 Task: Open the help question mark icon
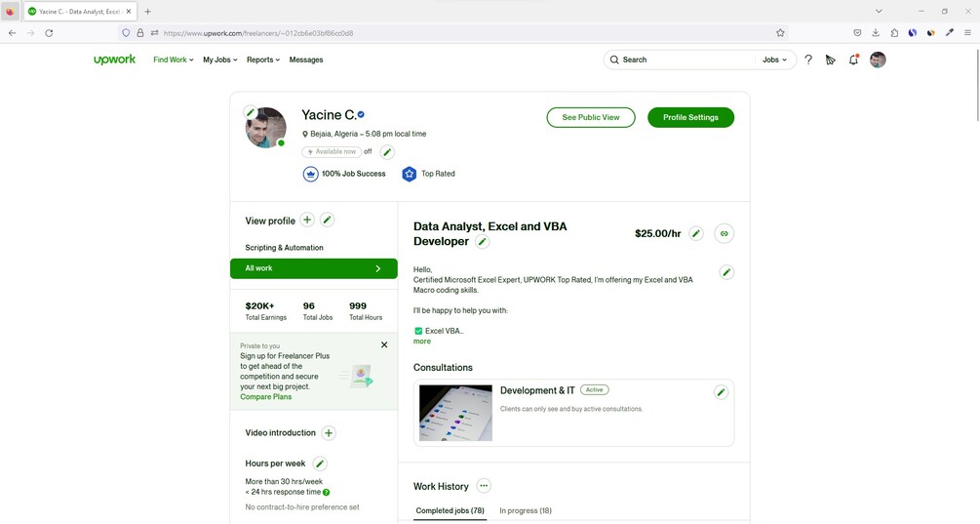[x=808, y=60]
